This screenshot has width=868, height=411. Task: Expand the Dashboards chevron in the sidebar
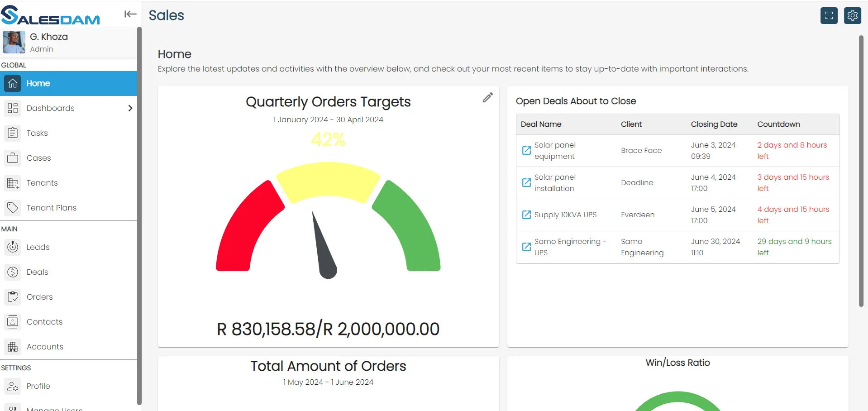[x=130, y=108]
